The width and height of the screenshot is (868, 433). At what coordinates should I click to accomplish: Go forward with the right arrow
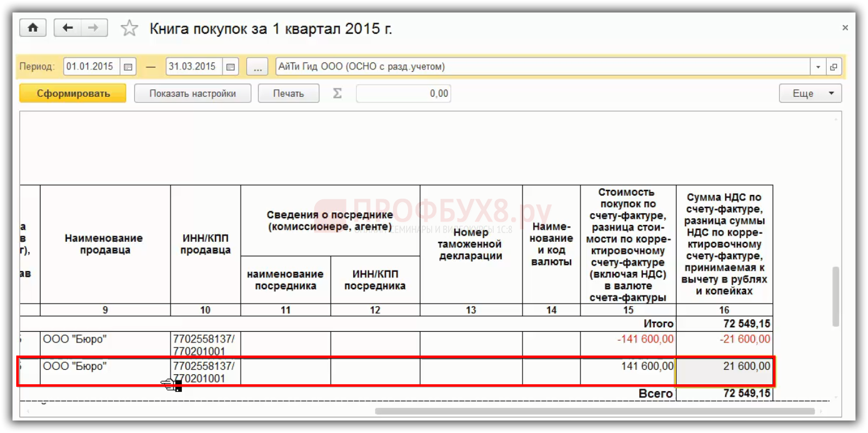coord(93,28)
